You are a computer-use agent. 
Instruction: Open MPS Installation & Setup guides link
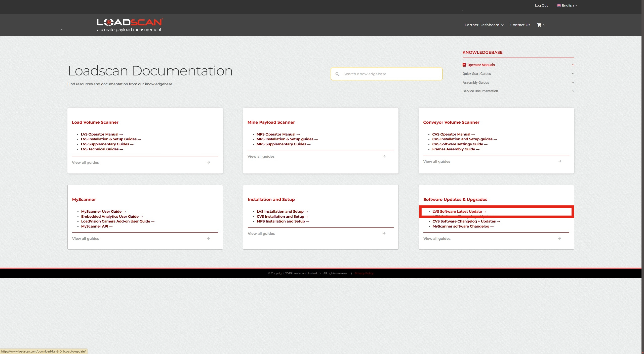[287, 139]
